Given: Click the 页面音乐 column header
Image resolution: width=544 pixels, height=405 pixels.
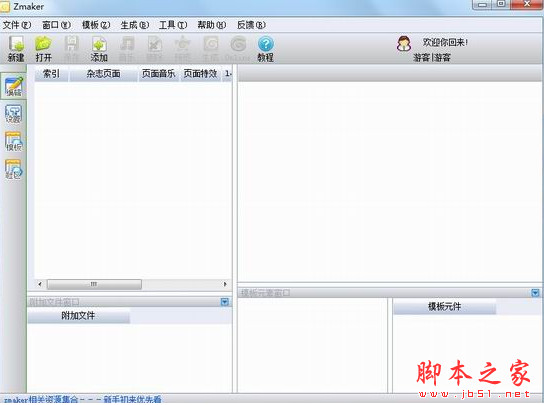Looking at the screenshot, I should click(x=159, y=74).
